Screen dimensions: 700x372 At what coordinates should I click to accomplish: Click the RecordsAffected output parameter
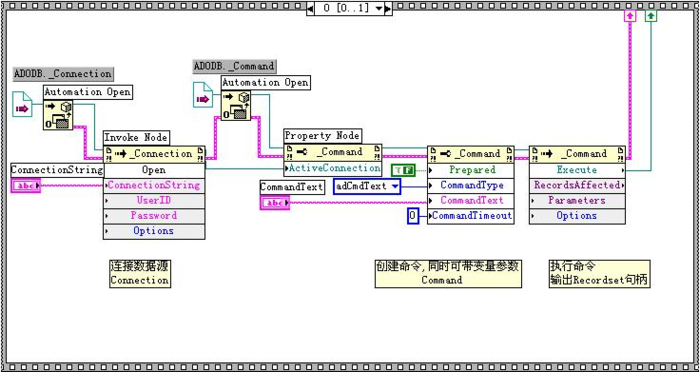pos(577,185)
